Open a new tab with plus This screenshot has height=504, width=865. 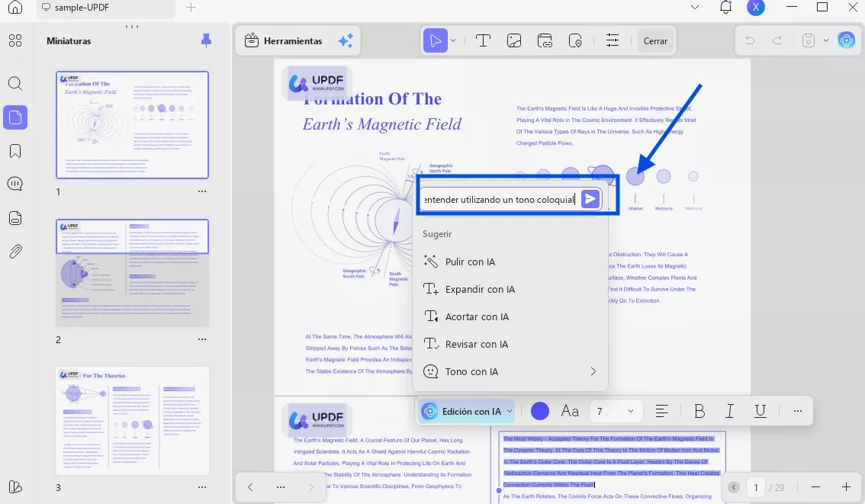(191, 7)
